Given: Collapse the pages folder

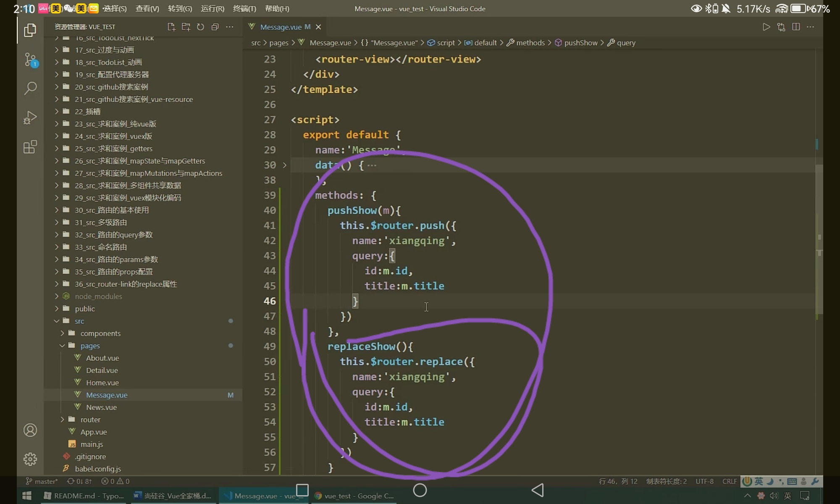Looking at the screenshot, I should pos(90,346).
